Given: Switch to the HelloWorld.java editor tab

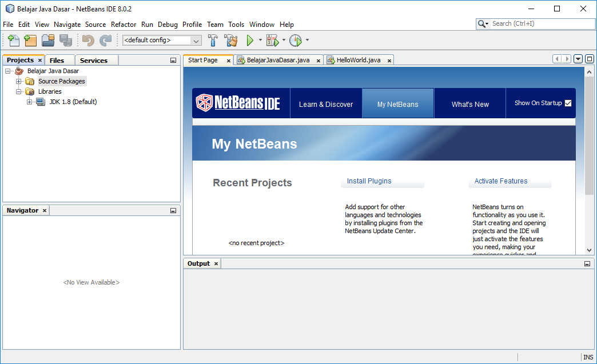Looking at the screenshot, I should pyautogui.click(x=359, y=59).
